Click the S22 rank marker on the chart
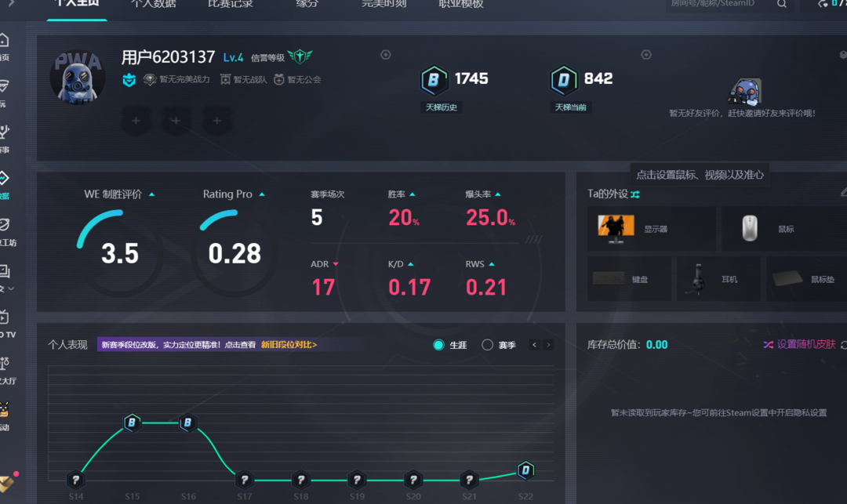 (x=526, y=470)
